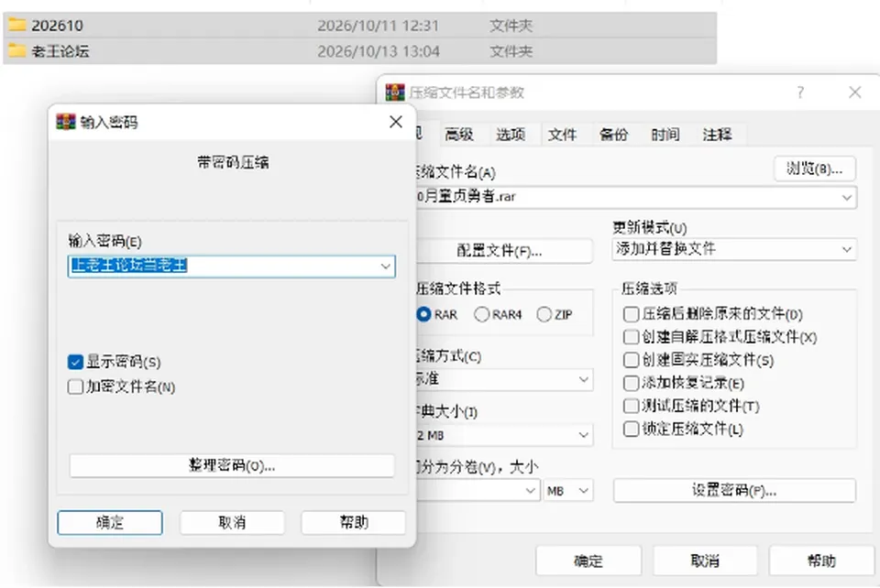This screenshot has height=588, width=880.
Task: Click 取消 in the 输入密码 dialog
Action: pos(232,522)
